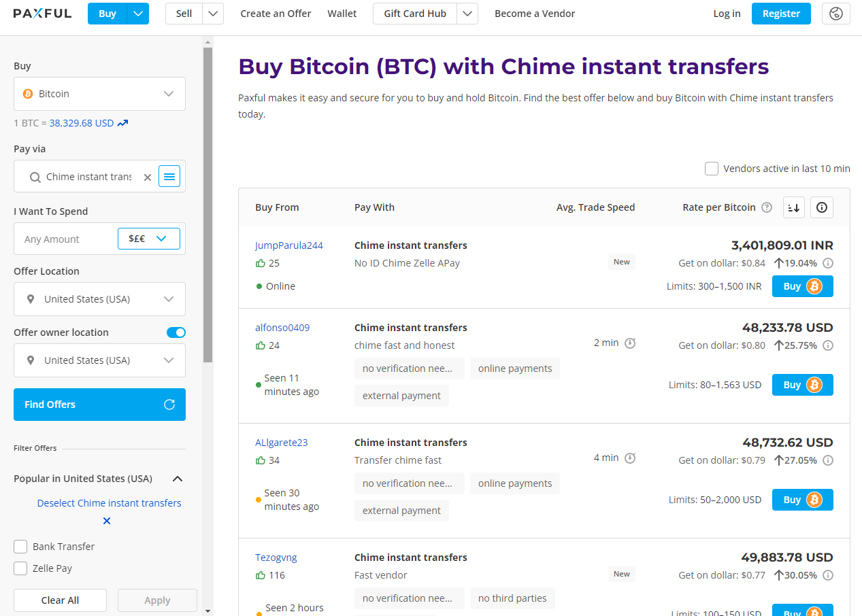Click the sort offers icon
Image resolution: width=862 pixels, height=616 pixels.
[794, 207]
